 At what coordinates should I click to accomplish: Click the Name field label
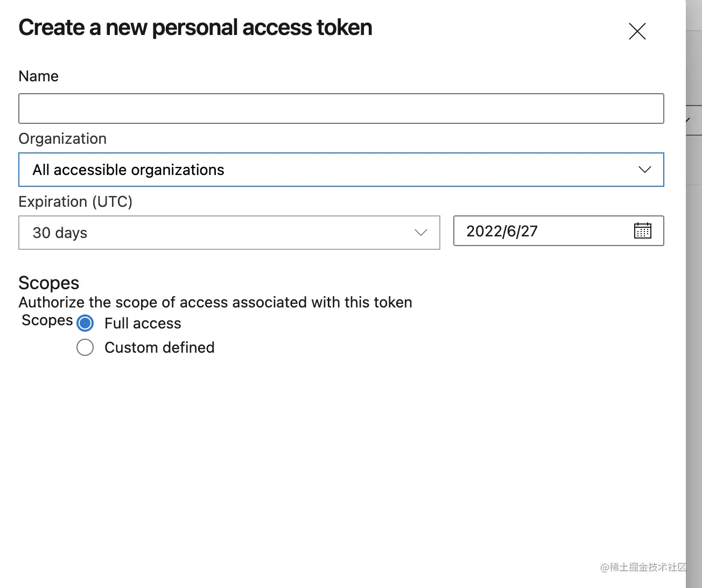tap(38, 76)
